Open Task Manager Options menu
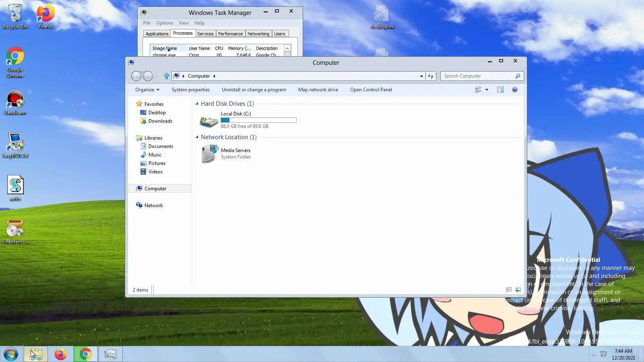This screenshot has width=644, height=362. pyautogui.click(x=165, y=23)
